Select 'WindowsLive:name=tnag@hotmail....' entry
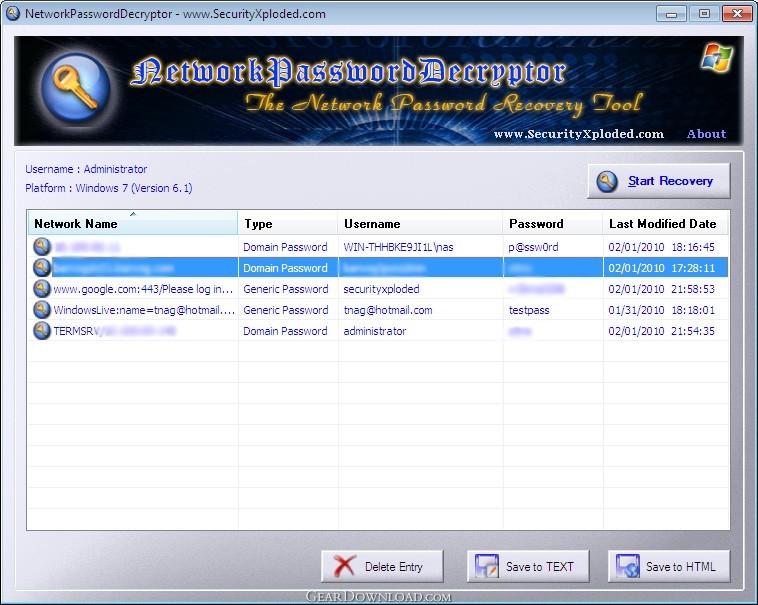 click(x=144, y=310)
